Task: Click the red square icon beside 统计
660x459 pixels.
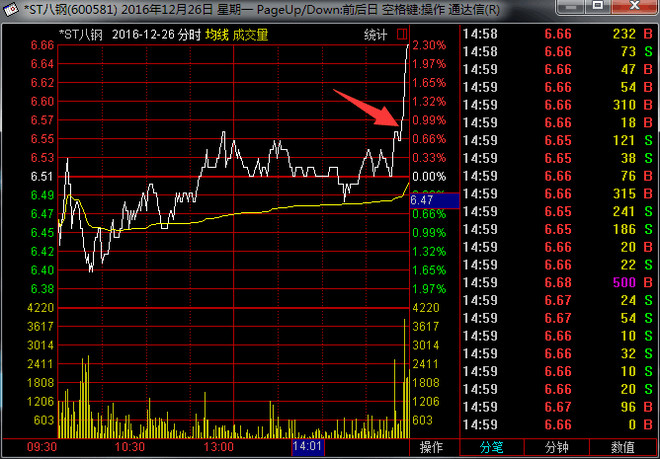Action: point(402,35)
